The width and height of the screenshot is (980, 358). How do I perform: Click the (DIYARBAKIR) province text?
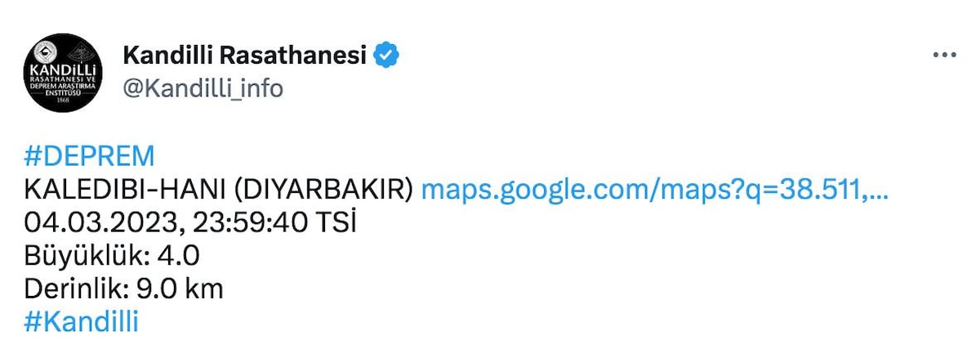(x=323, y=190)
